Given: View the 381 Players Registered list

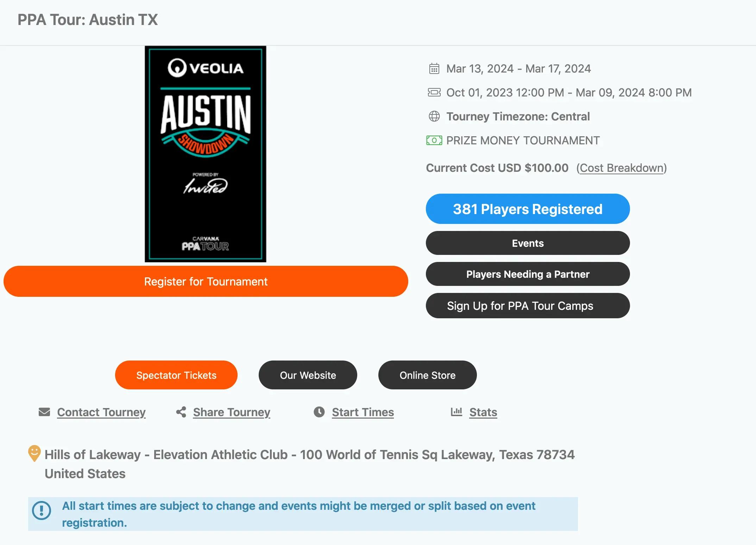Looking at the screenshot, I should coord(528,209).
